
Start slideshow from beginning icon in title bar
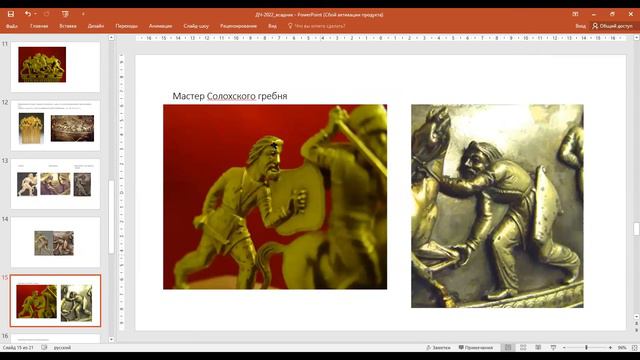click(x=65, y=14)
